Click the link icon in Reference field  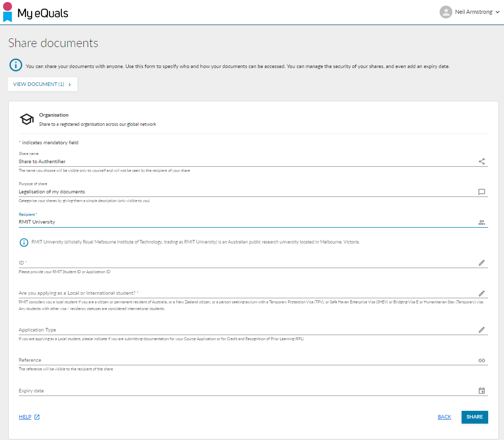pos(482,360)
